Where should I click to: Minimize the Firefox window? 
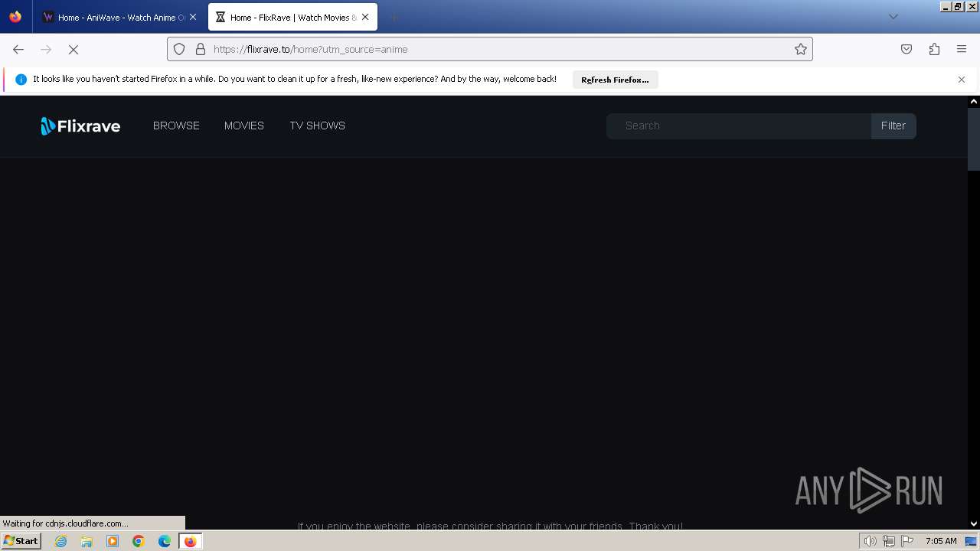pyautogui.click(x=946, y=6)
